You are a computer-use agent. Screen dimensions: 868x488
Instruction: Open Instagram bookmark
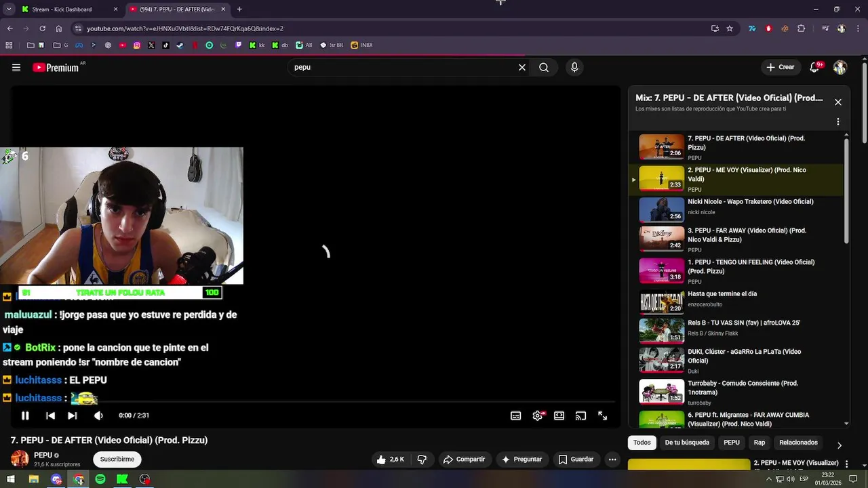(137, 45)
